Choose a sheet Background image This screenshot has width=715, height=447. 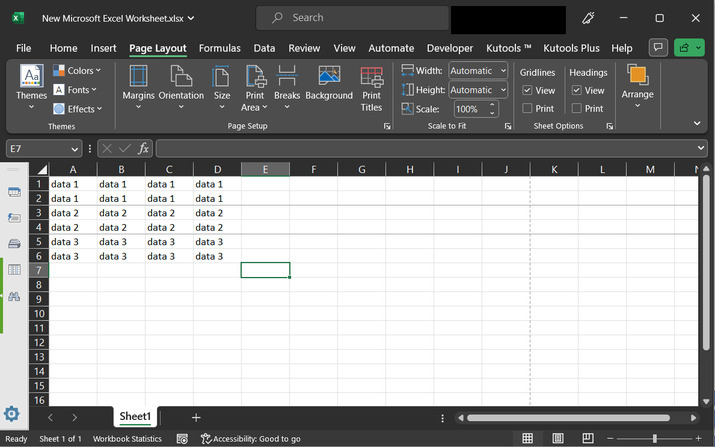click(x=329, y=85)
